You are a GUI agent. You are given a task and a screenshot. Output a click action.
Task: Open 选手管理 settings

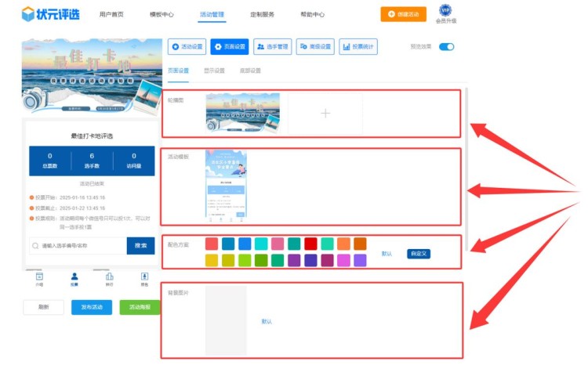click(x=273, y=47)
